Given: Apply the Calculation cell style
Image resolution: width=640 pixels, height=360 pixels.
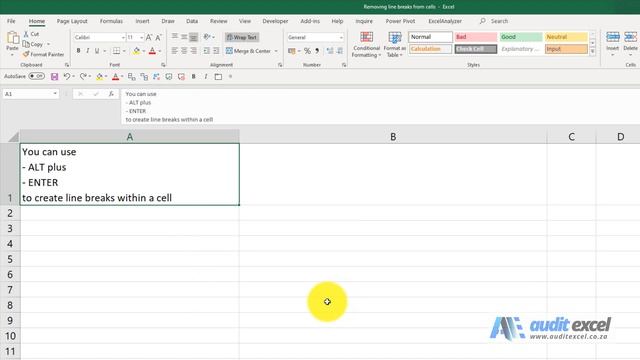Looking at the screenshot, I should (x=430, y=49).
